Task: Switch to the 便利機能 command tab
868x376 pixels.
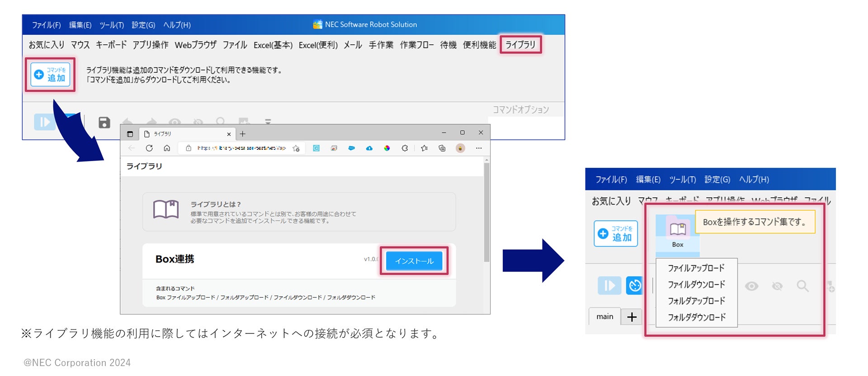Action: (x=479, y=45)
